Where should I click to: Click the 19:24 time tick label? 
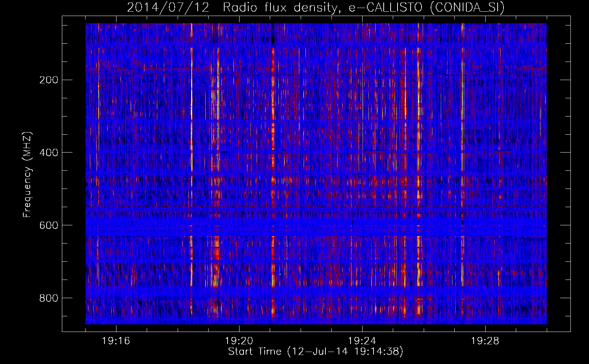pos(362,341)
